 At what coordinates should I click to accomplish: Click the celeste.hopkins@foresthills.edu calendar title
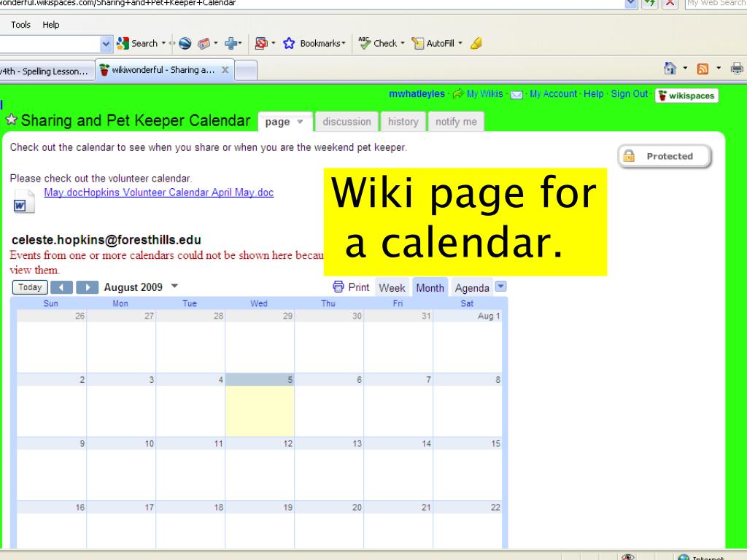click(x=107, y=240)
